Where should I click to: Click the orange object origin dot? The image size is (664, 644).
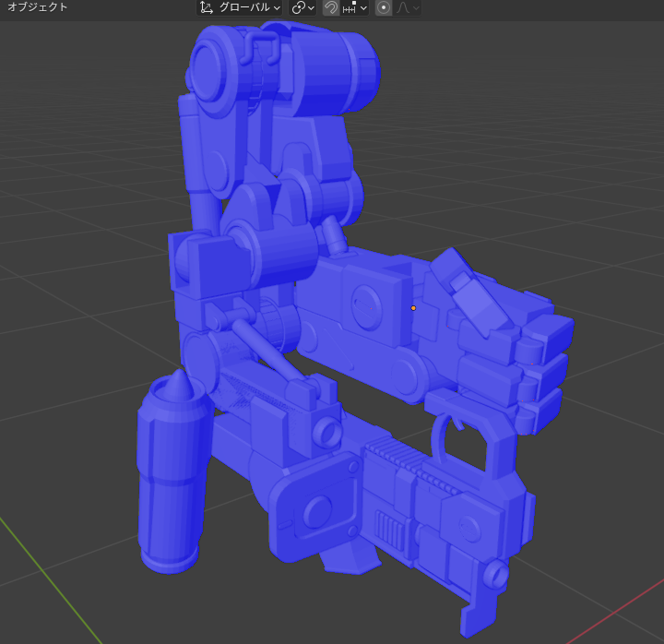[x=413, y=308]
